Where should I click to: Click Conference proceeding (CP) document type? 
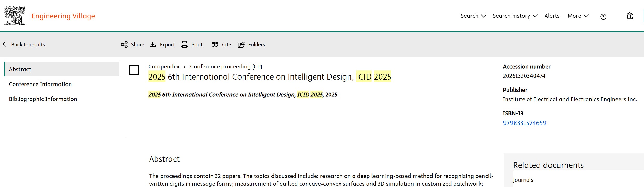226,67
